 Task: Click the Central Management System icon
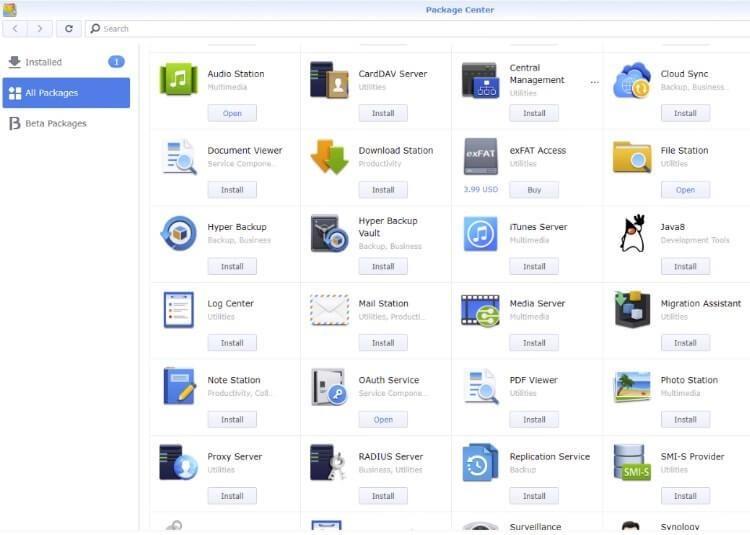pos(480,80)
